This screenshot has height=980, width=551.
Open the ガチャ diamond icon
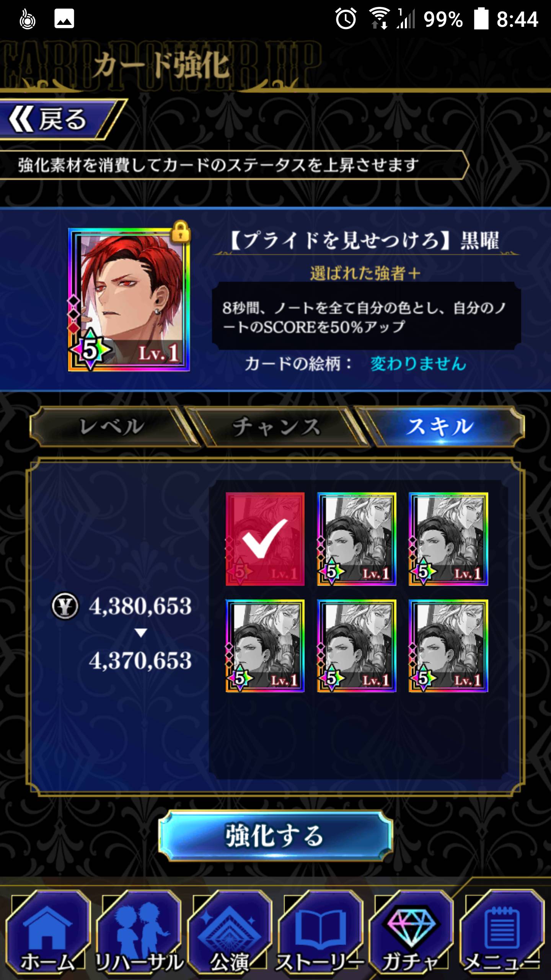click(x=411, y=934)
